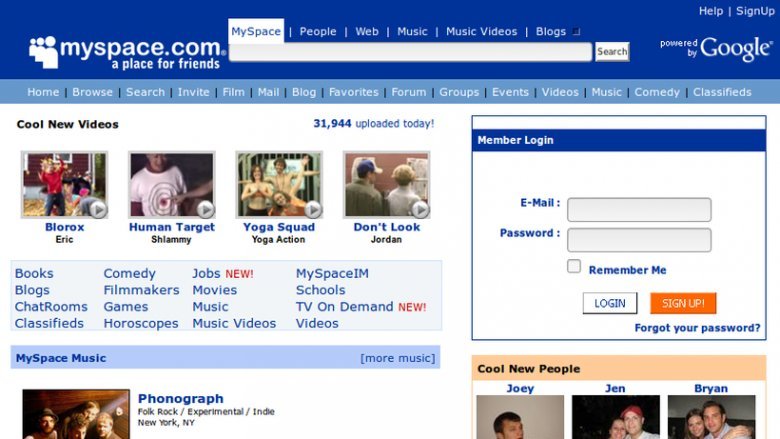This screenshot has width=780, height=439.
Task: Select the MySpace search tab
Action: 256,31
